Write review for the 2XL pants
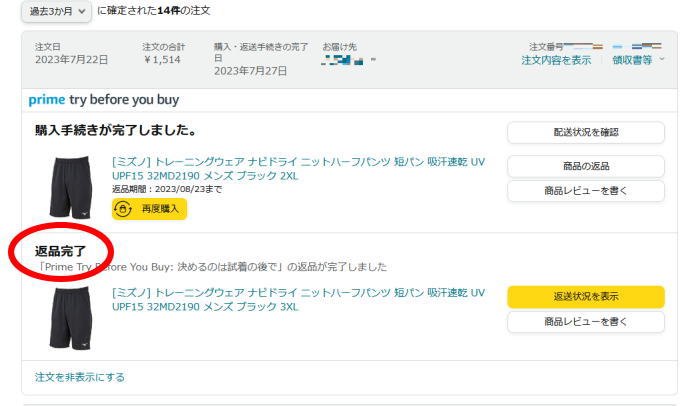700x406 pixels. coord(586,191)
